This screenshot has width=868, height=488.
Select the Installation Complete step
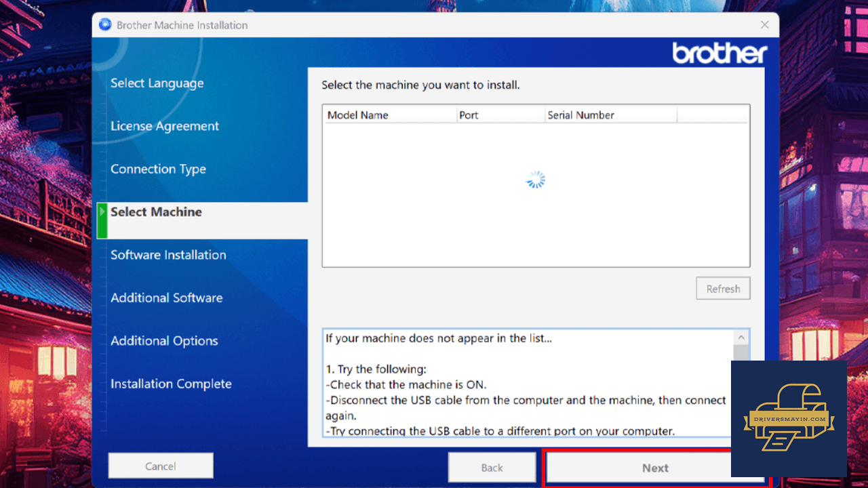click(x=171, y=384)
